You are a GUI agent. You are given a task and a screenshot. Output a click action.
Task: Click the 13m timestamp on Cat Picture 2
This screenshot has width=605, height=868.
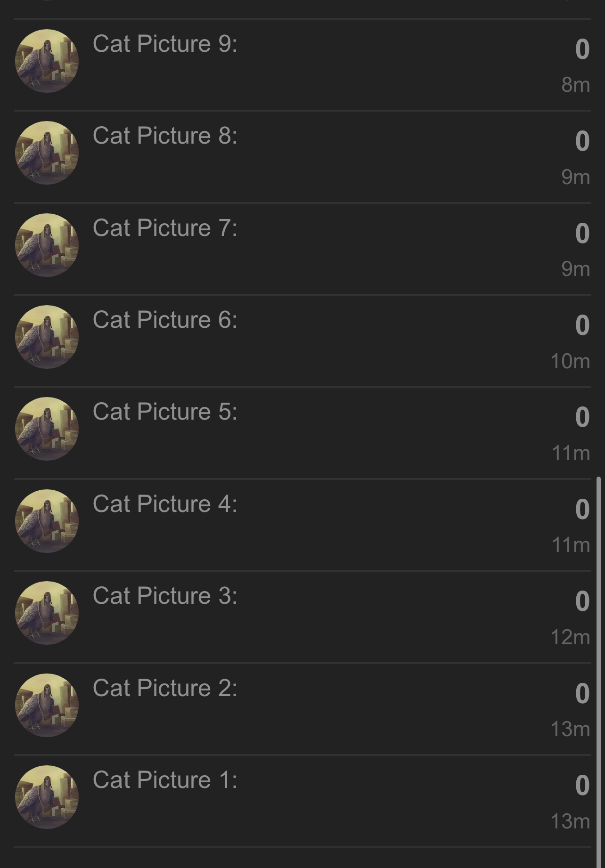(x=570, y=730)
